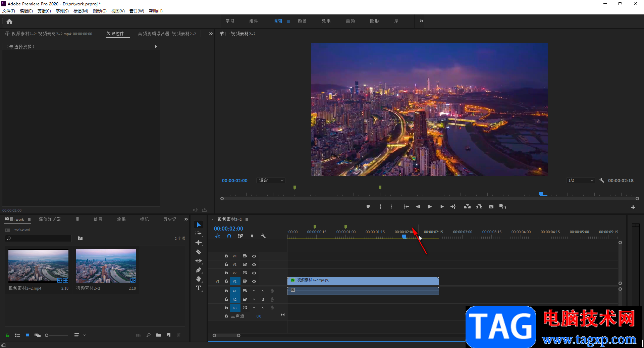Toggle lock on V2 track
This screenshot has height=348, width=644.
[226, 273]
